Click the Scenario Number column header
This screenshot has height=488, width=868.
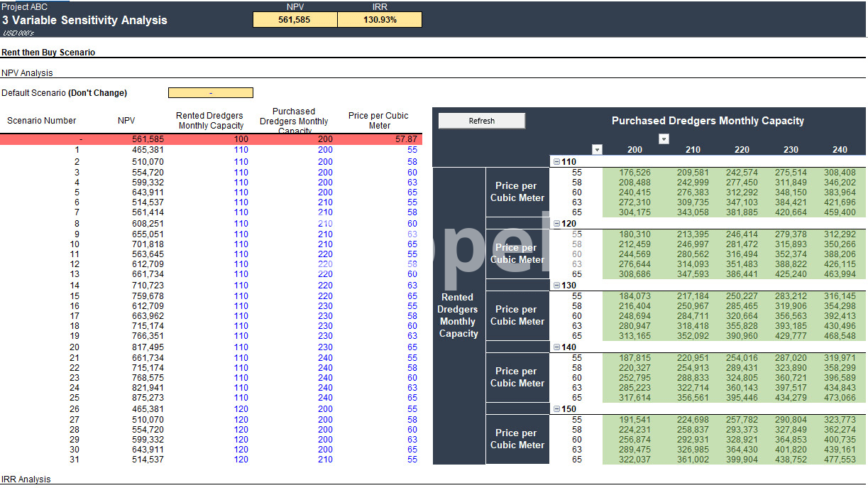(41, 121)
